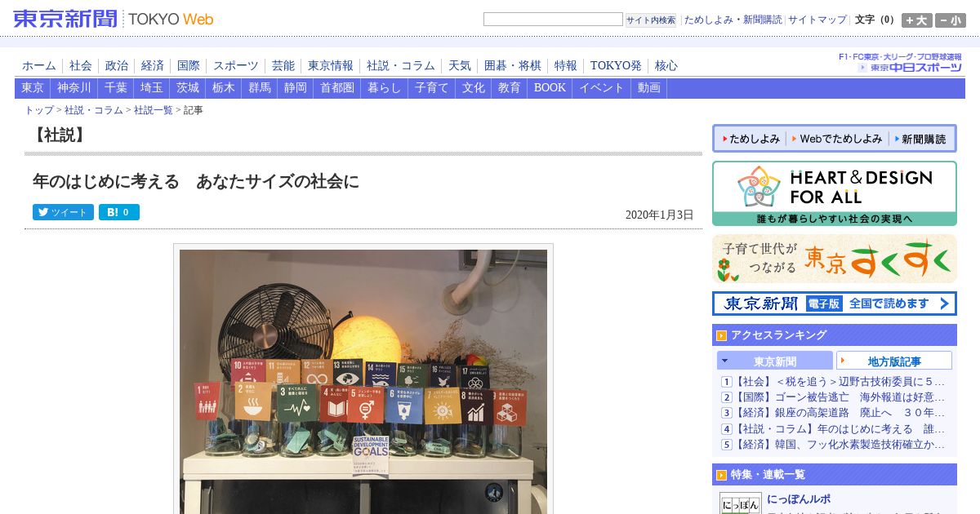
Task: Select 茨城 in the regional bar
Action: point(188,88)
